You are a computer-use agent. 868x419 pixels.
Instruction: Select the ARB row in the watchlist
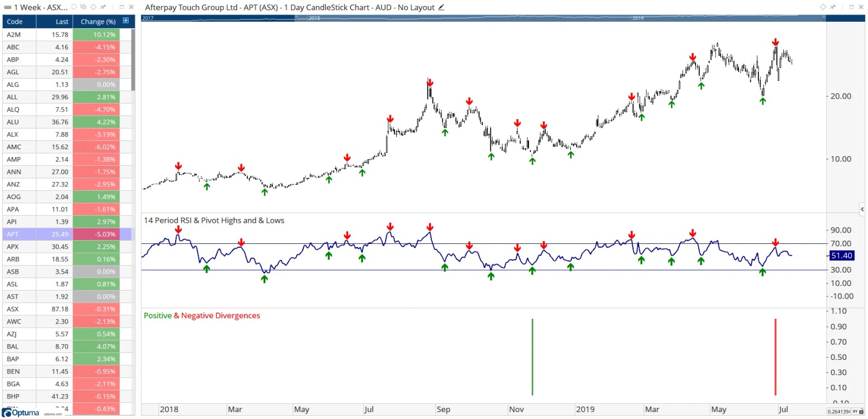(67, 259)
